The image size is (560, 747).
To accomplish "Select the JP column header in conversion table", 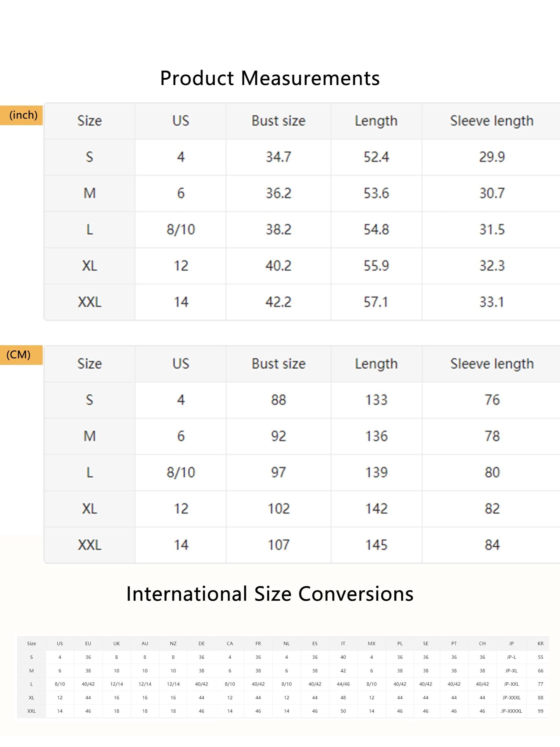I will [x=511, y=643].
